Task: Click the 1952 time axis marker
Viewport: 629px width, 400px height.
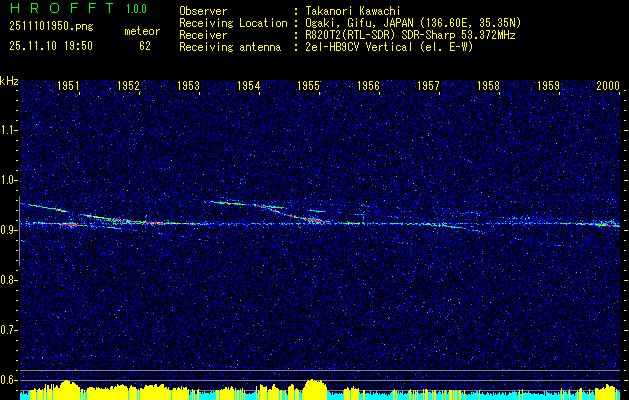Action: (128, 85)
